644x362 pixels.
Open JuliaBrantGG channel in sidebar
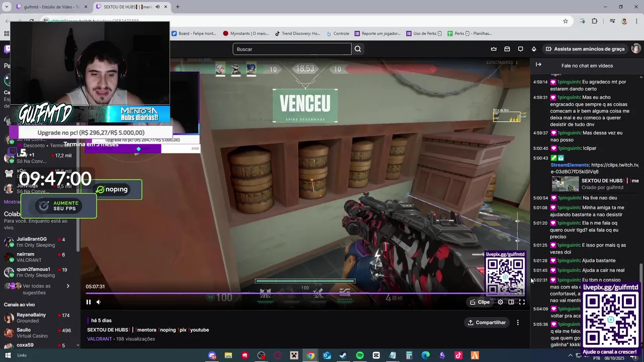[x=39, y=242]
